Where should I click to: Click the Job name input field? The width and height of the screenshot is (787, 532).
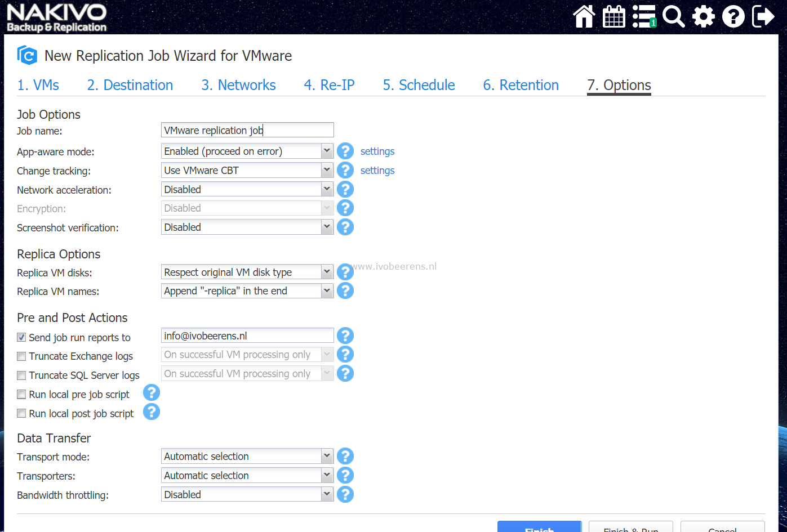pyautogui.click(x=247, y=130)
